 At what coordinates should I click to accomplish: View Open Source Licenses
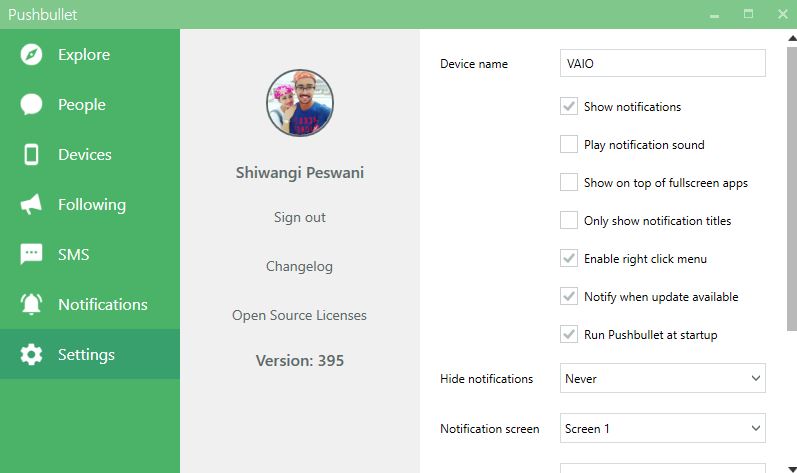point(299,316)
